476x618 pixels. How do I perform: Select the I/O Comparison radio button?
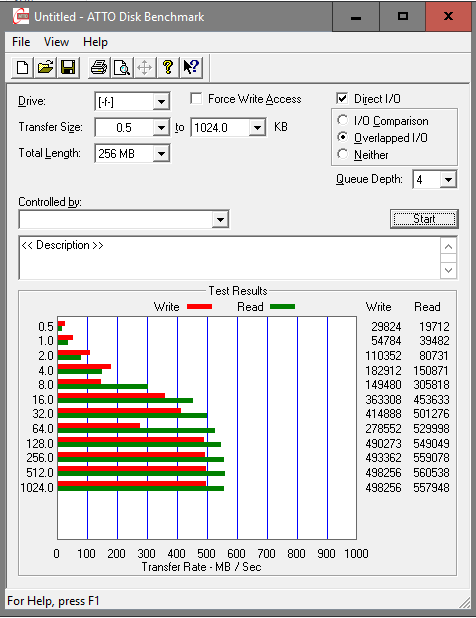pos(342,120)
